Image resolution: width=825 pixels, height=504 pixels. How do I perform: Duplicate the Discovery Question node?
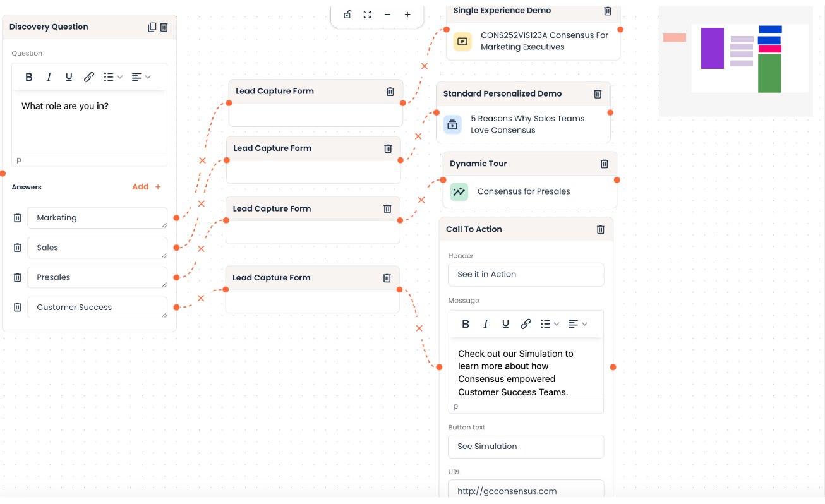(x=152, y=27)
